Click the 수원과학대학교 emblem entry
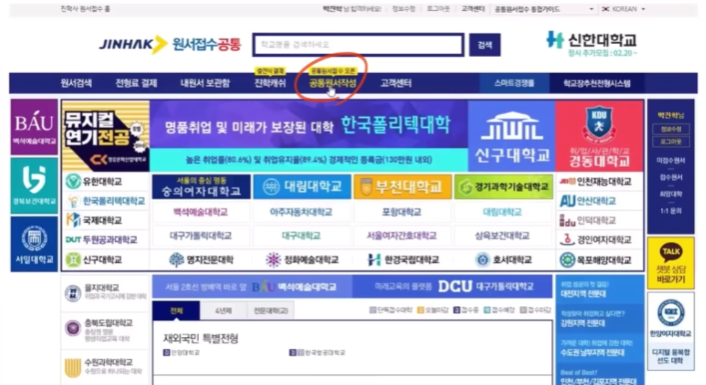Screen dimensions: 706x385 (x=105, y=367)
